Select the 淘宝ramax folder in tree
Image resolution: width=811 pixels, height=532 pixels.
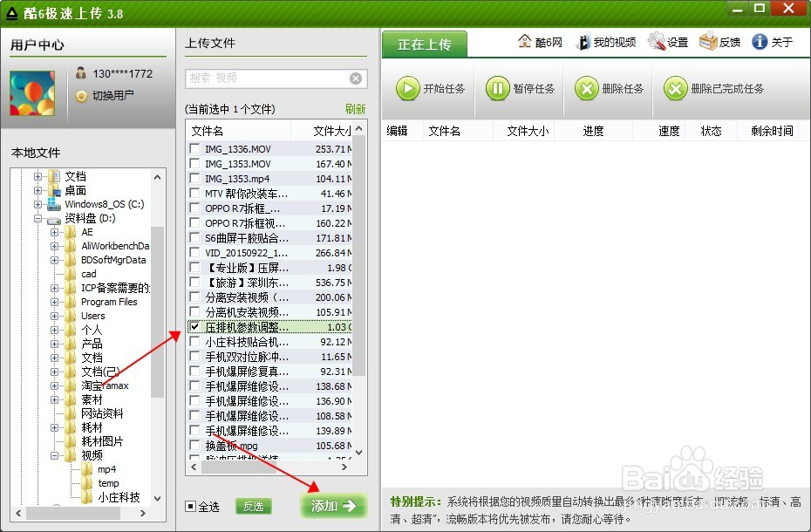[x=105, y=385]
